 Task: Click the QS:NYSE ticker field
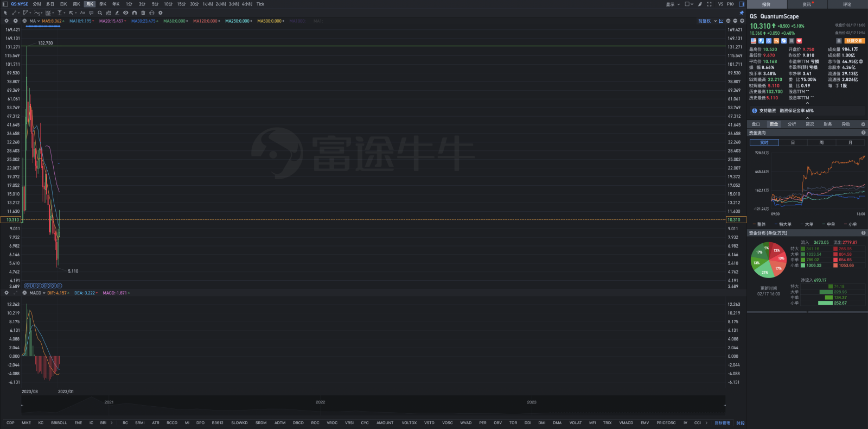(x=20, y=4)
